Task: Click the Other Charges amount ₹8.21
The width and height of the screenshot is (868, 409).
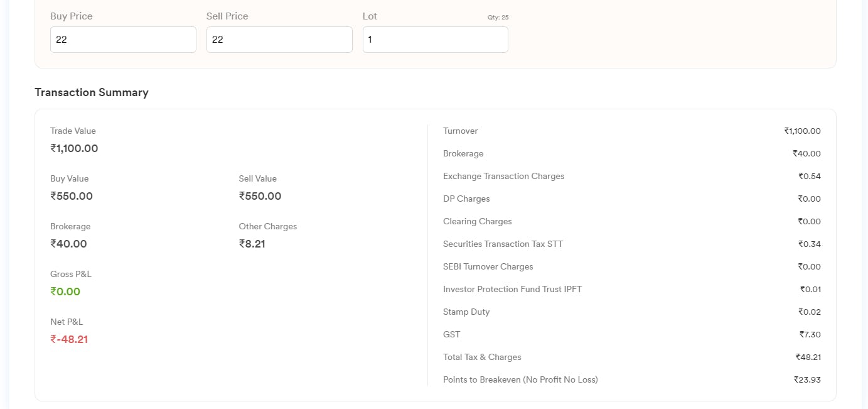Action: [x=252, y=244]
